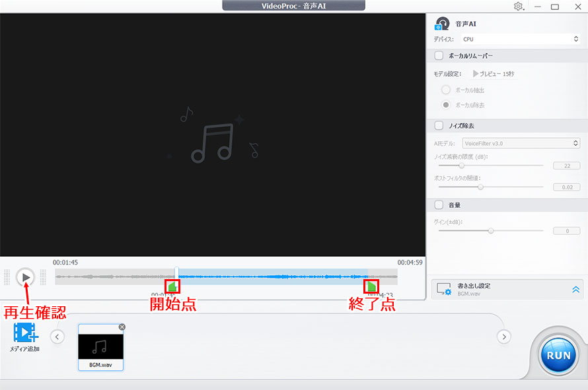This screenshot has height=390, width=588.
Task: Click the gain value field 0
Action: pos(567,231)
